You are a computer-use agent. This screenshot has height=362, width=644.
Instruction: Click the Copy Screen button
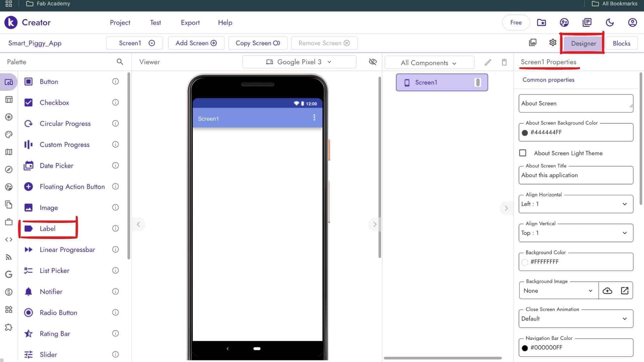pos(258,43)
